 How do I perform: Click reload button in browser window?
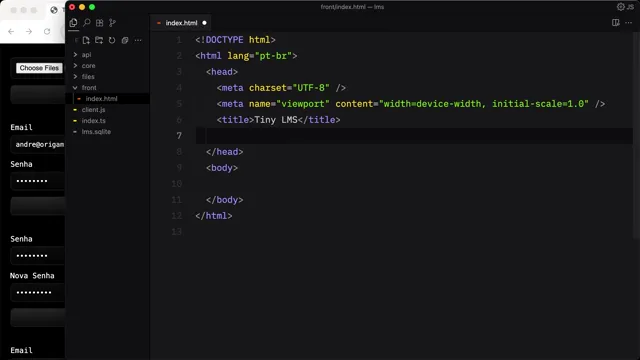[x=47, y=31]
